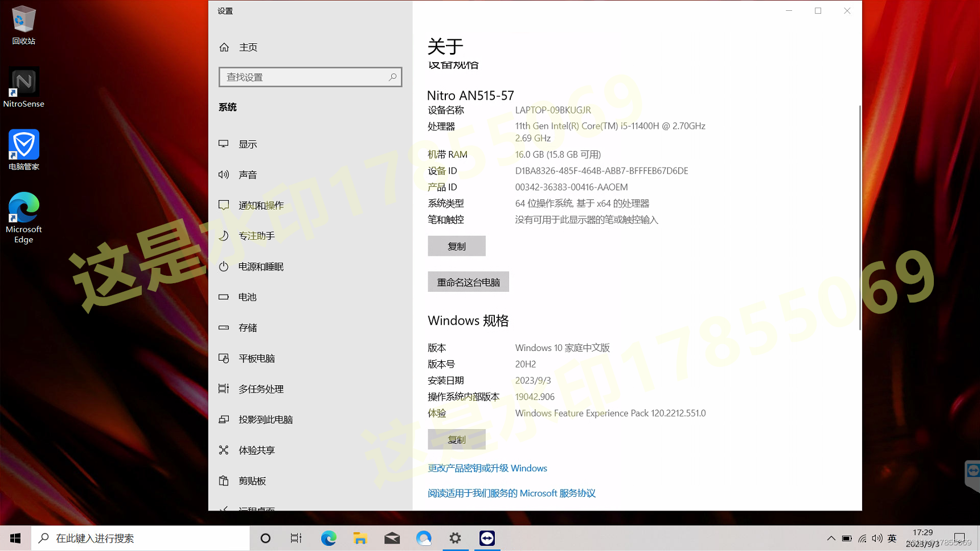Image resolution: width=980 pixels, height=551 pixels.
Task: Click the 专注助手 moon icon
Action: (224, 236)
